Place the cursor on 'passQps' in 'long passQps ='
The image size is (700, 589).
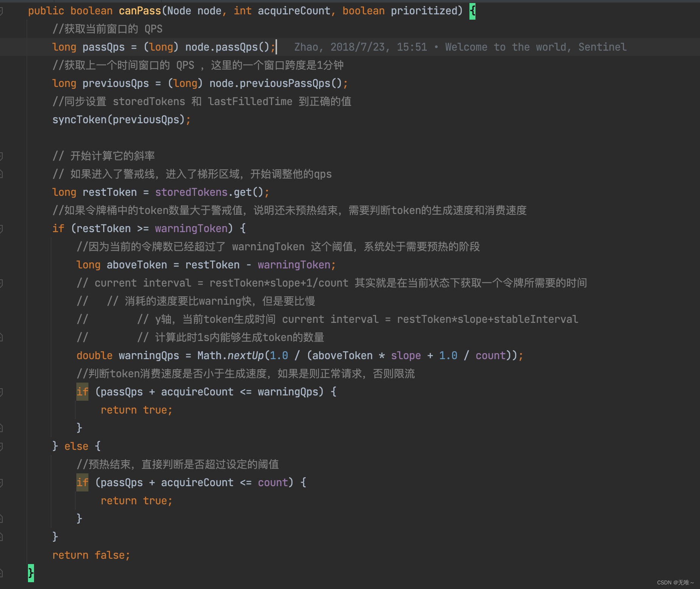point(104,47)
